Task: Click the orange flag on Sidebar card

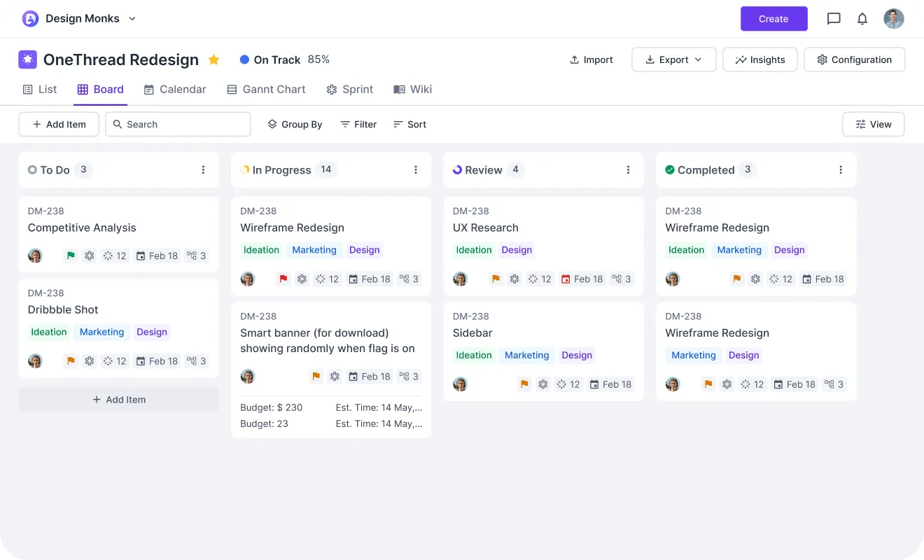Action: [x=524, y=384]
